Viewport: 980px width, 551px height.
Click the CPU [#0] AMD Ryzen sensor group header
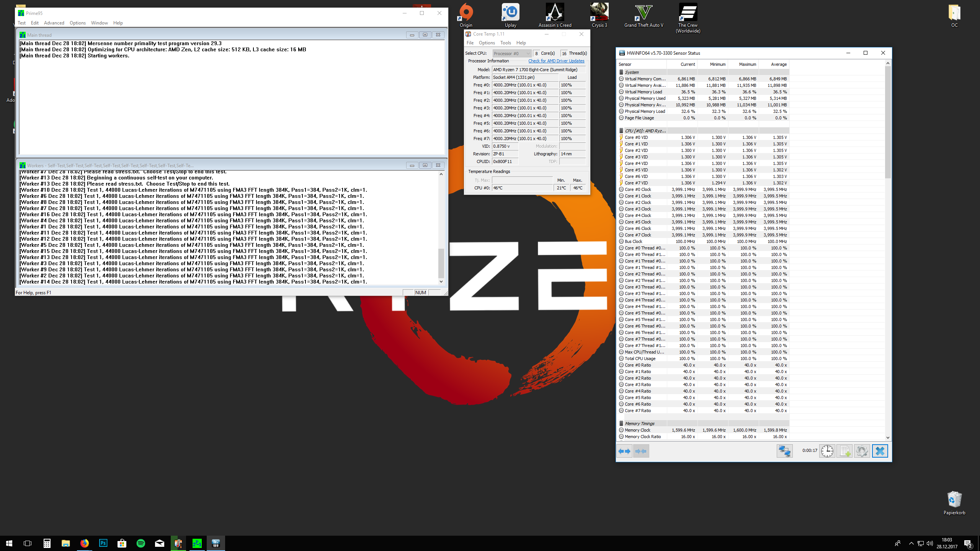(645, 131)
